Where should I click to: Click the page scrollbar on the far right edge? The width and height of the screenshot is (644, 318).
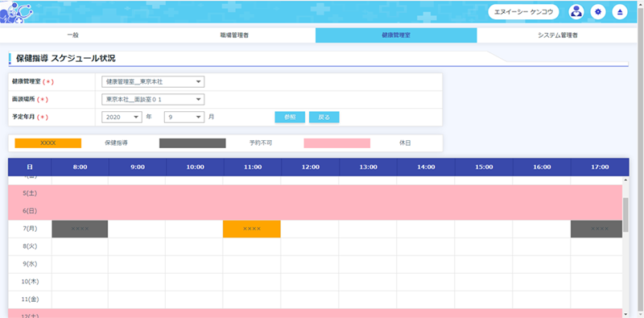(x=641, y=159)
